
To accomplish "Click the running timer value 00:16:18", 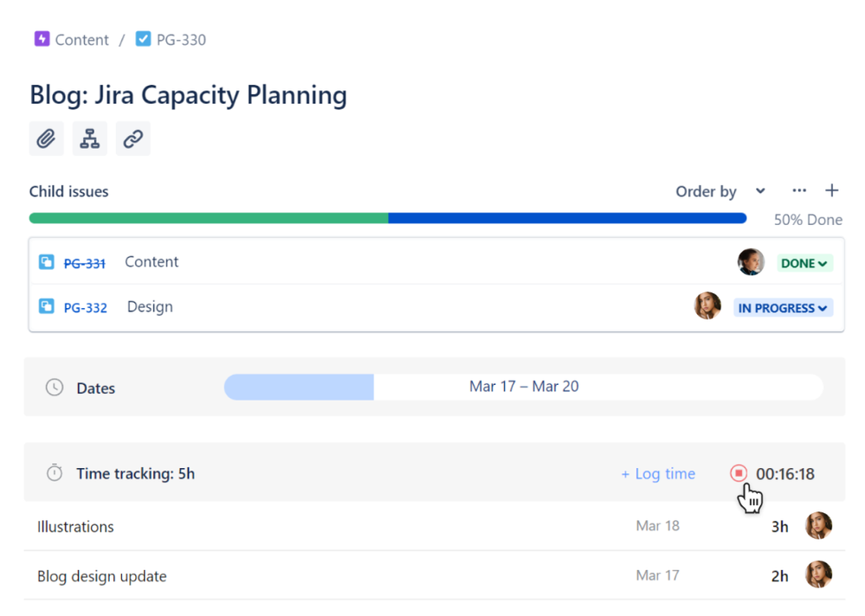I will pyautogui.click(x=785, y=474).
